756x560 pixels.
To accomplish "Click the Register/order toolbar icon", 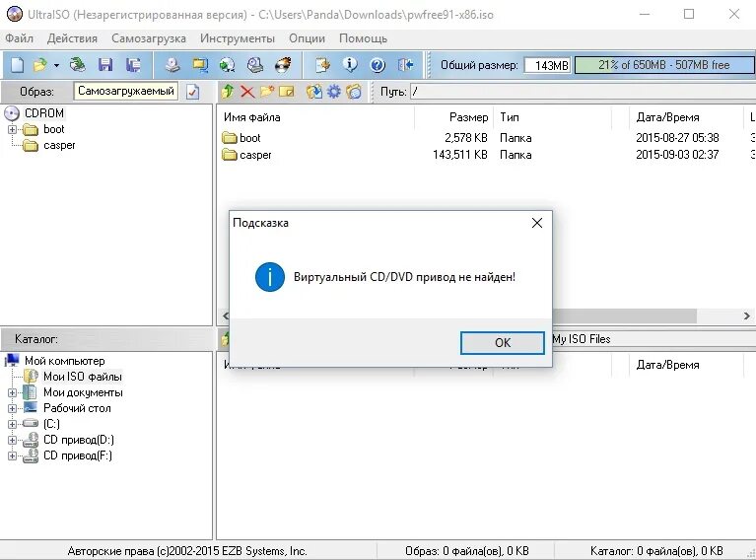I will point(322,65).
